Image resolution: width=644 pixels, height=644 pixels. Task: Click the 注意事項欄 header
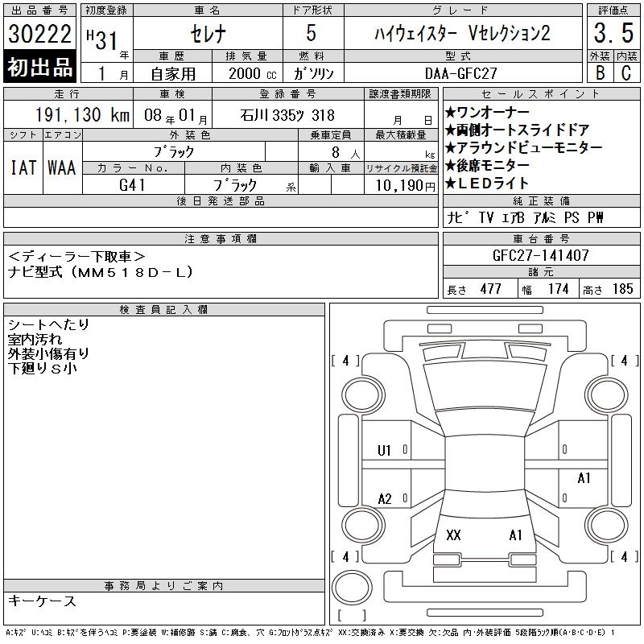pyautogui.click(x=221, y=238)
